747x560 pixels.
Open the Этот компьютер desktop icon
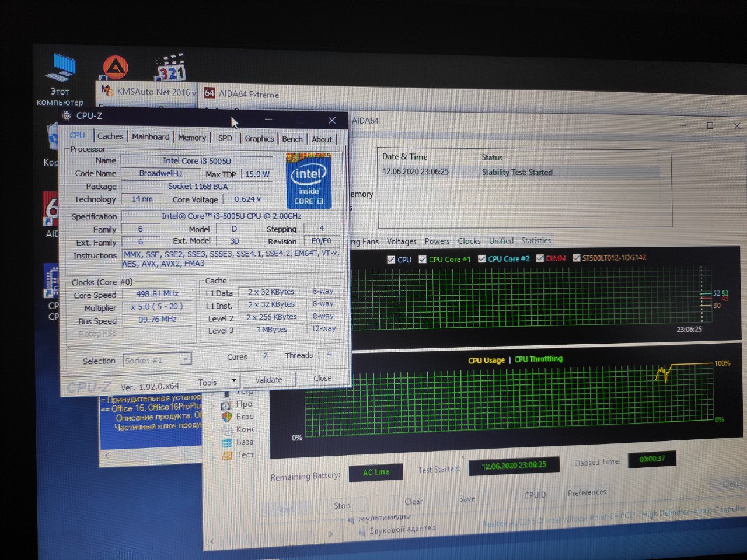point(60,79)
